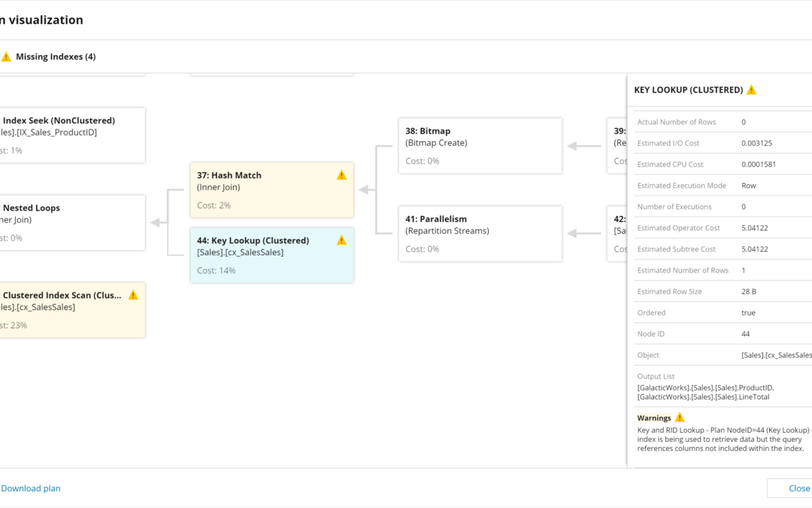Select the 44: Key Lookup (Clustered) node
This screenshot has width=812, height=508.
271,255
